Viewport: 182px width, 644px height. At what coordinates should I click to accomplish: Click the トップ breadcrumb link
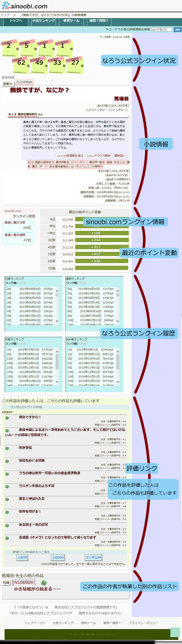5,15
